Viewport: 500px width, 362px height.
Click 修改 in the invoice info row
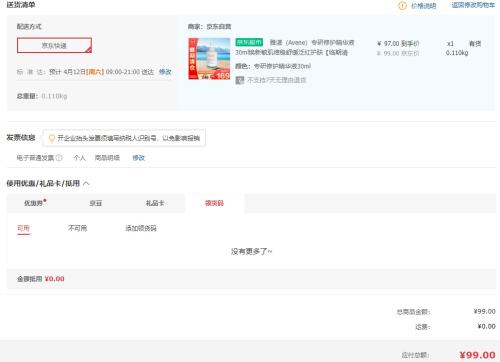[x=139, y=158]
